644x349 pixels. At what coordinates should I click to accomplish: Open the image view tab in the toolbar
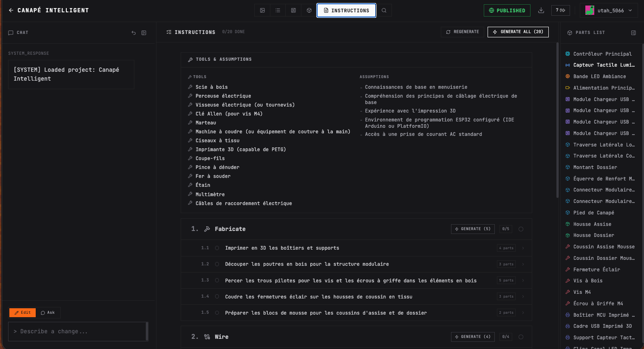[x=262, y=11]
